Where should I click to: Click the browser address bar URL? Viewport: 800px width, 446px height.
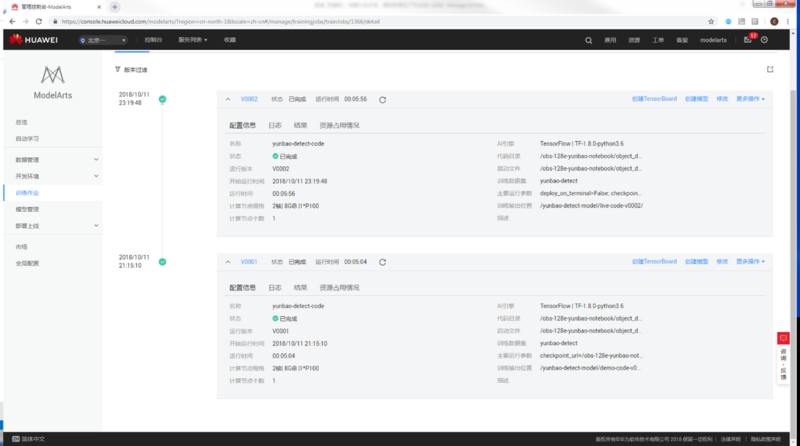[x=220, y=21]
